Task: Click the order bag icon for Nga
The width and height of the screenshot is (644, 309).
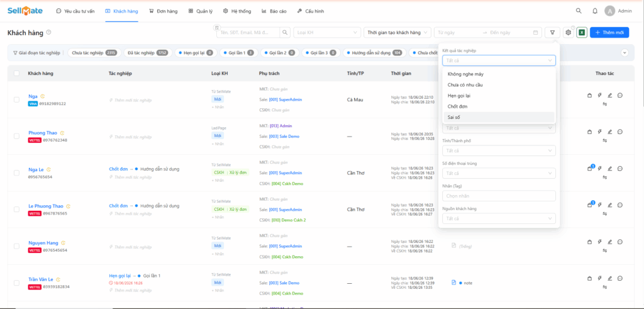Action: 590,95
